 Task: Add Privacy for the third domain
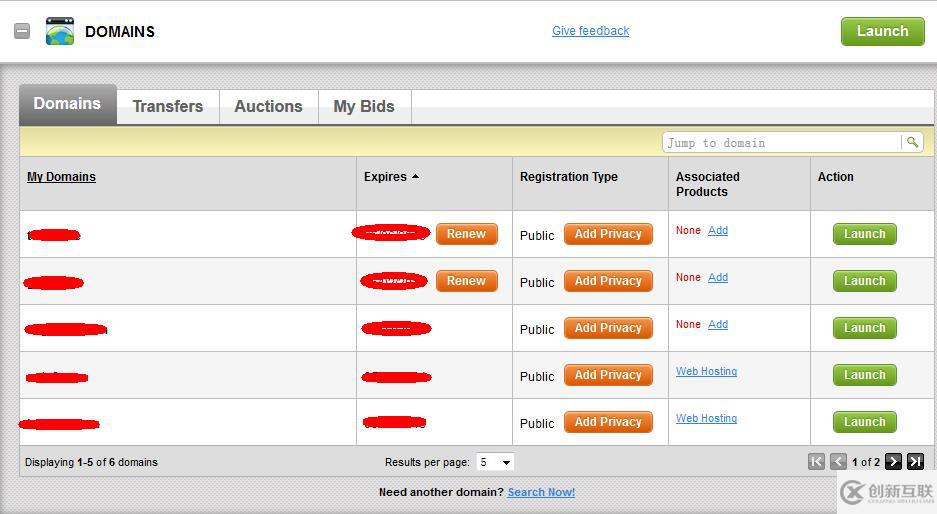tap(608, 328)
